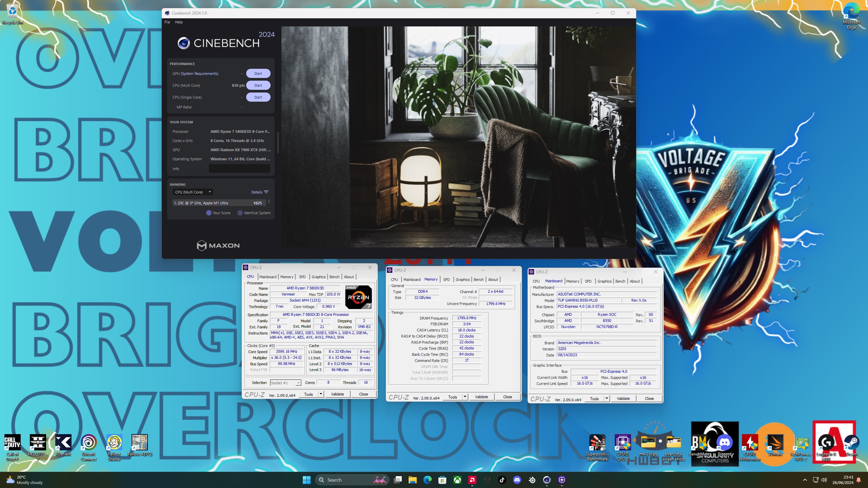The height and width of the screenshot is (488, 868).
Task: Click the taskbar Search box
Action: tap(352, 480)
